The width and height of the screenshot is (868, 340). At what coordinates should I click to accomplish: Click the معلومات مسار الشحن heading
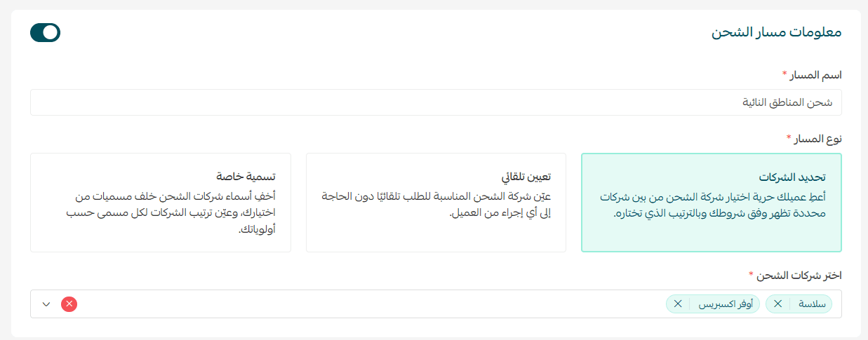[776, 32]
